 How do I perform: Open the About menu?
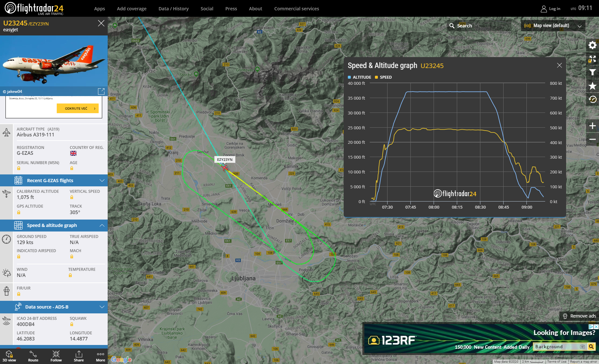[255, 9]
